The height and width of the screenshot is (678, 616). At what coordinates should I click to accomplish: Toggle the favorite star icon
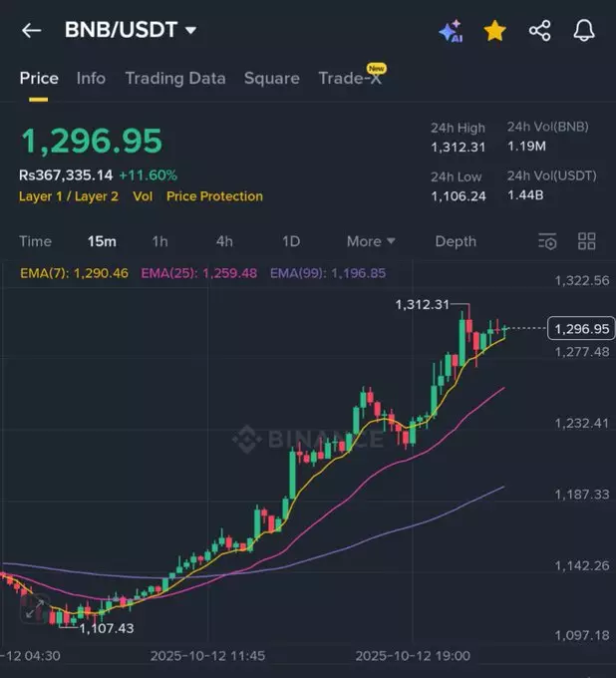tap(494, 31)
